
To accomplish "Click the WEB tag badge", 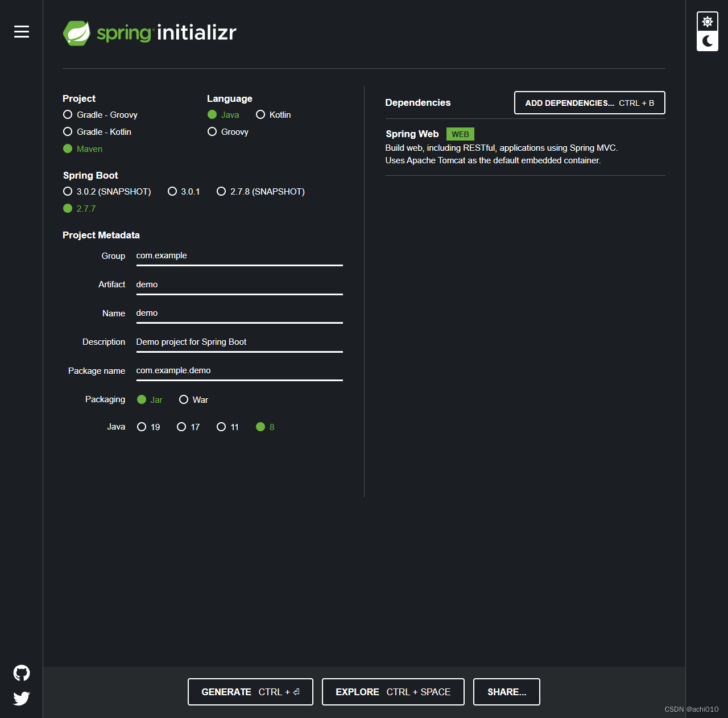I will [x=460, y=134].
